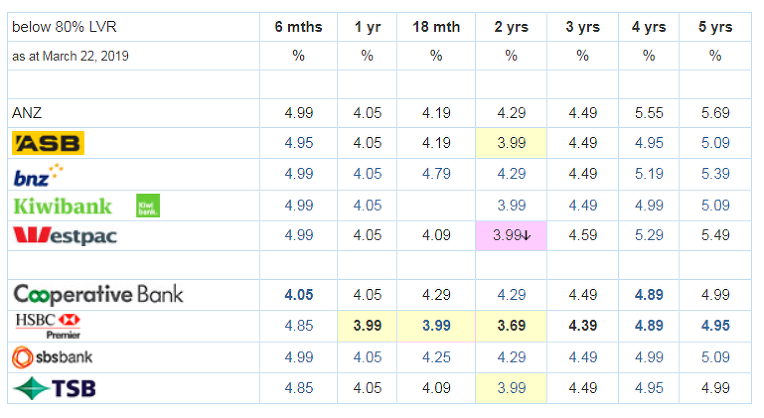Screen dimensions: 764x418
Task: Click TSB 18 month rate 4.09
Action: 436,388
